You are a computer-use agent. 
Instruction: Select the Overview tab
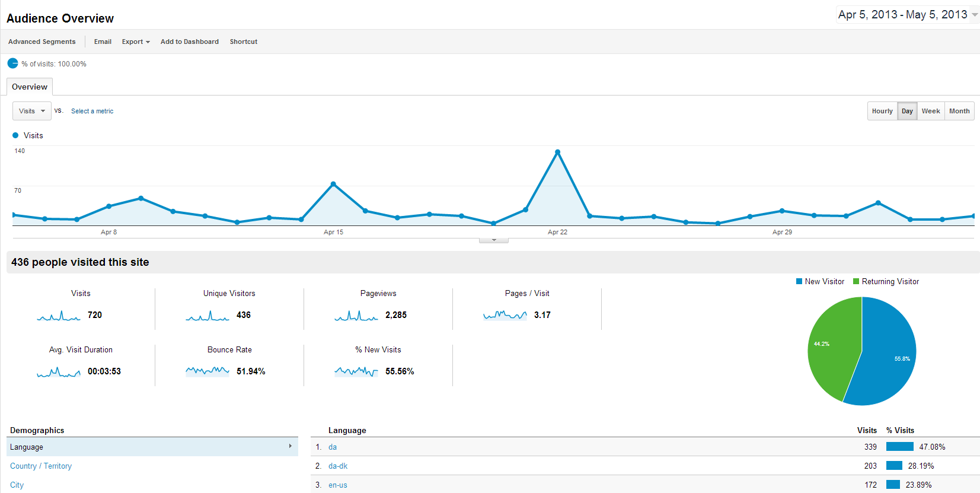click(x=30, y=87)
